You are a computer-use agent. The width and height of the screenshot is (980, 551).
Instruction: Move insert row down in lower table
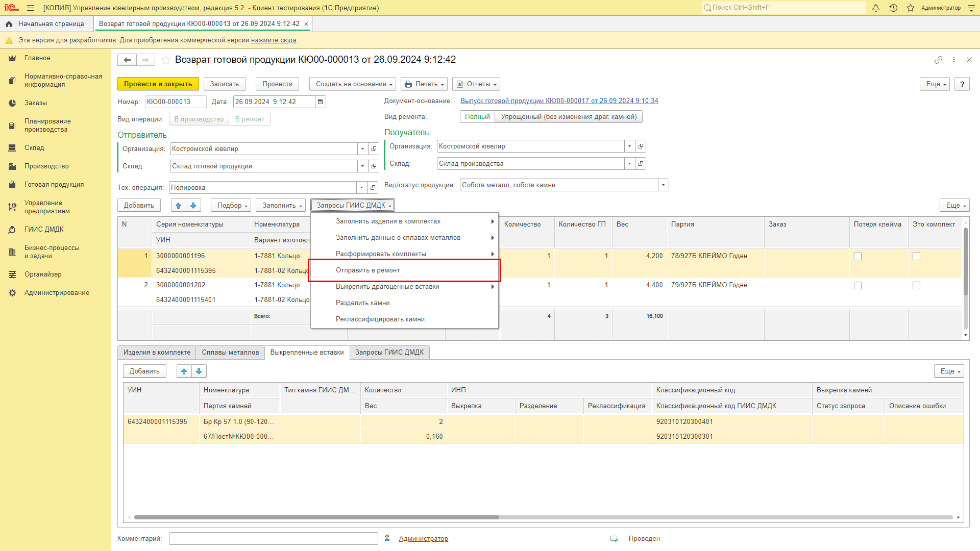[199, 371]
